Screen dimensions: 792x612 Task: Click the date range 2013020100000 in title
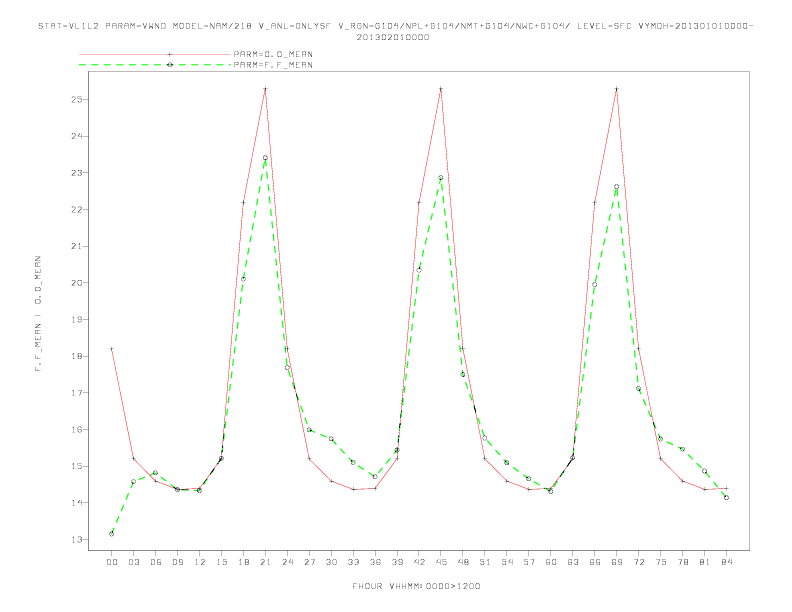point(393,37)
